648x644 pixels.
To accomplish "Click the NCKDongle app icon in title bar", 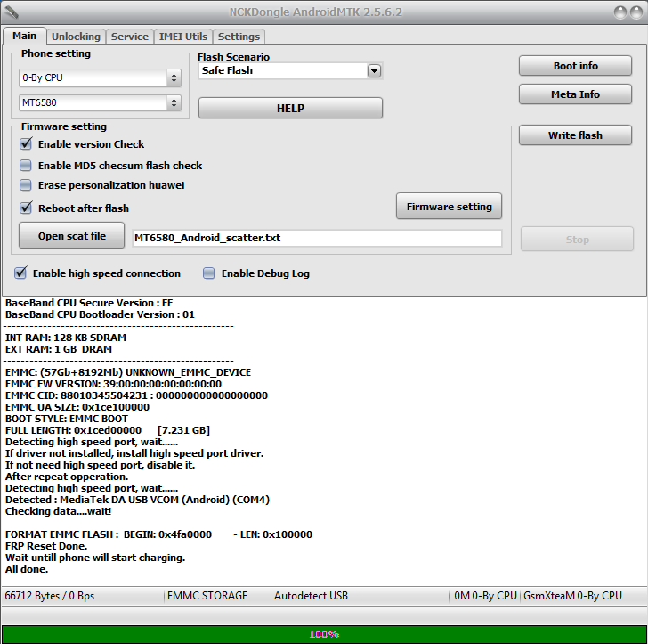I will click(x=11, y=12).
